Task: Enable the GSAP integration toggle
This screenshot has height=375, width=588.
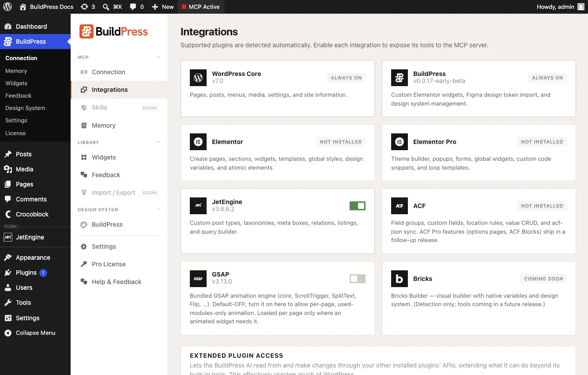Action: point(358,279)
